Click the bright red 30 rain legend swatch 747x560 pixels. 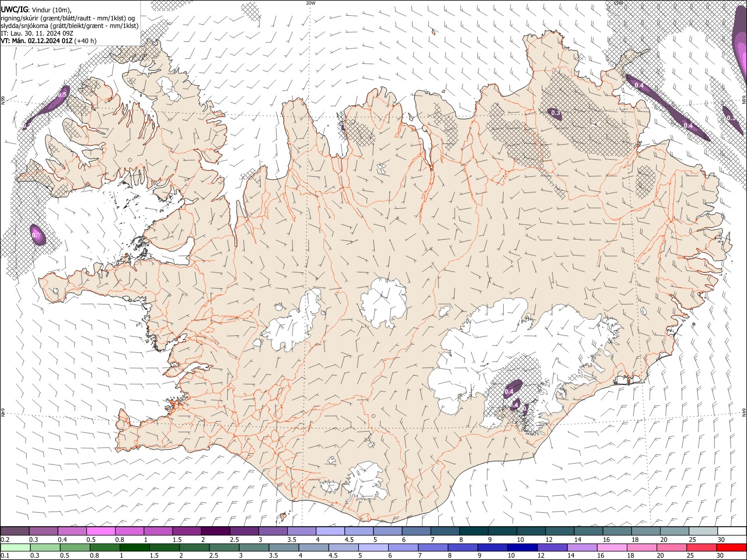point(732,547)
